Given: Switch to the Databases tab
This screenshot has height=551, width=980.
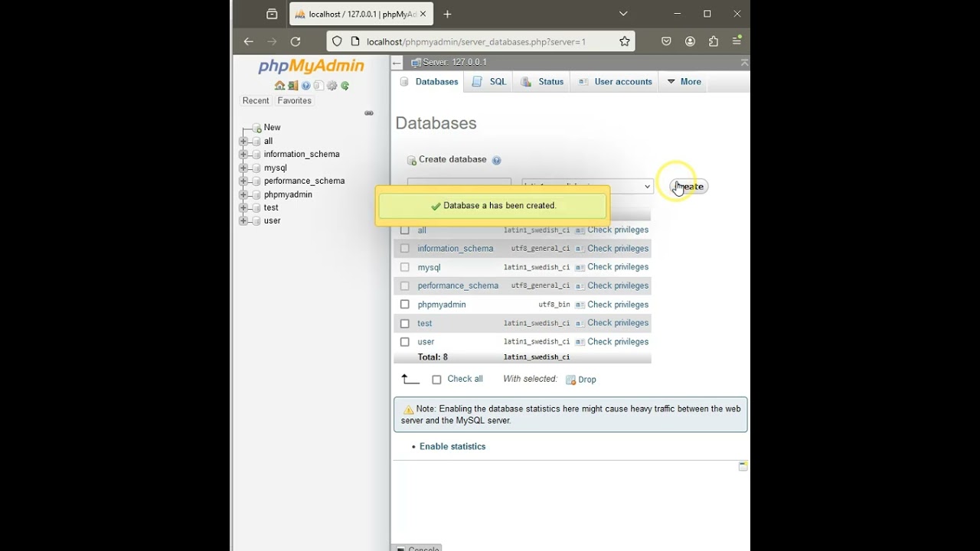Looking at the screenshot, I should click(x=429, y=82).
